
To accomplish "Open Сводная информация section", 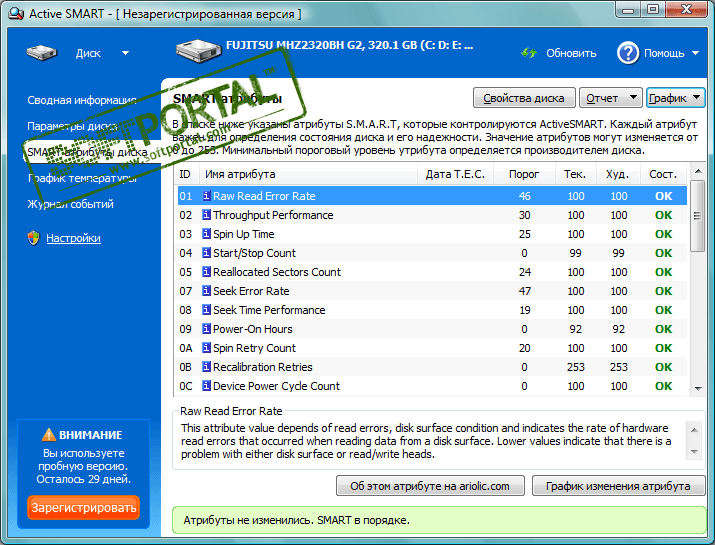I will pyautogui.click(x=82, y=100).
